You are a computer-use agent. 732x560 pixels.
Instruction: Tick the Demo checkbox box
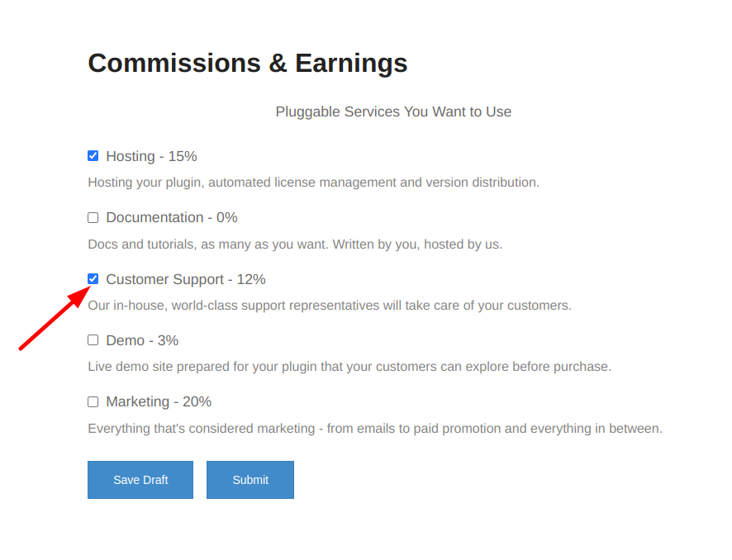[93, 340]
